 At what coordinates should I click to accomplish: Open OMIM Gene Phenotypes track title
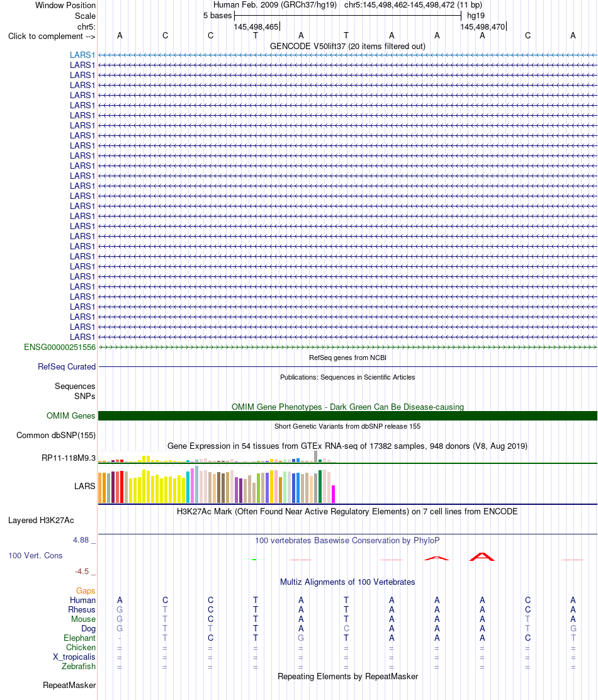pyautogui.click(x=347, y=407)
